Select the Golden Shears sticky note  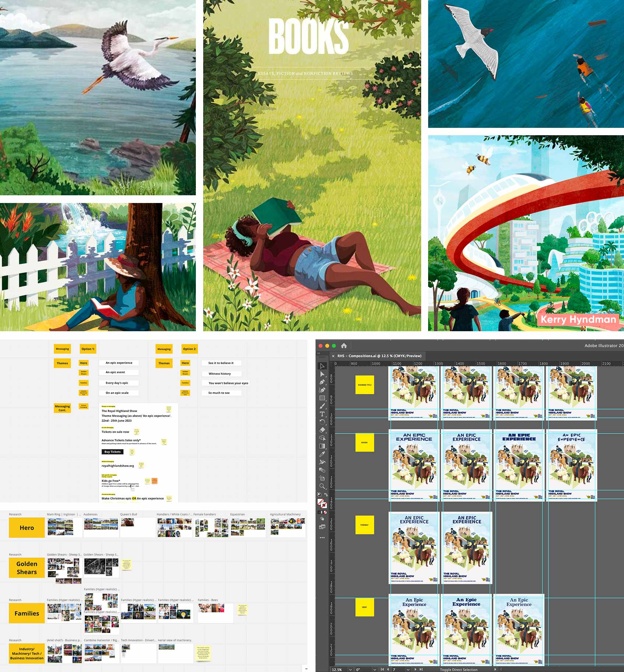pyautogui.click(x=27, y=568)
